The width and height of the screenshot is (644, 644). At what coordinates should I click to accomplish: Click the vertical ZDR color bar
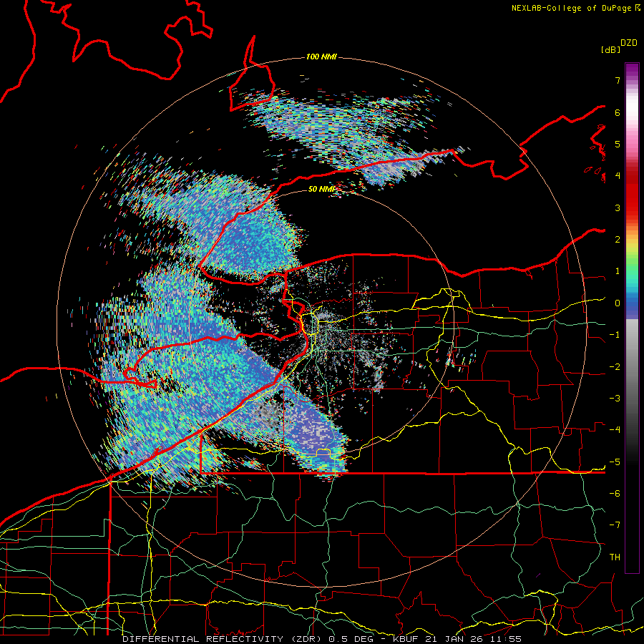[x=632, y=318]
